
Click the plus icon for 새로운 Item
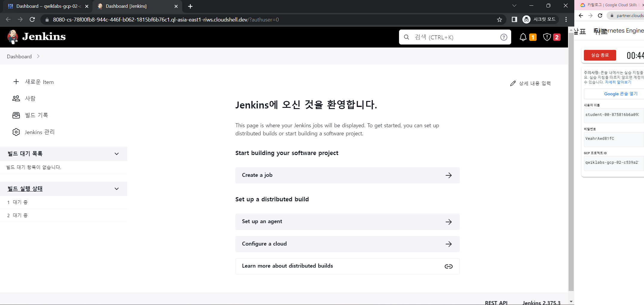tap(16, 82)
